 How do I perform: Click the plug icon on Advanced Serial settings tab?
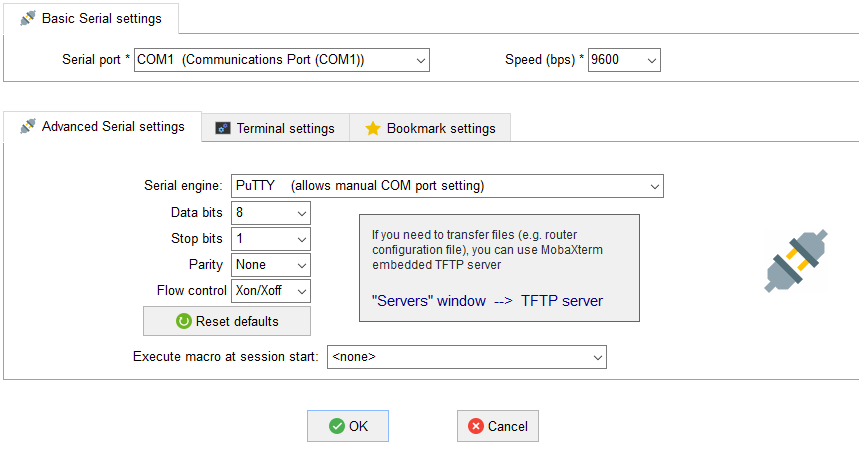coord(27,126)
